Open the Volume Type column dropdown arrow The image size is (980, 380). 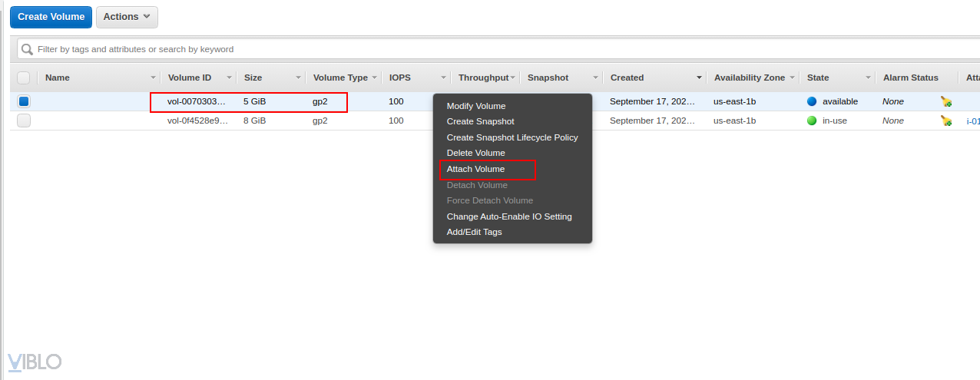point(375,78)
